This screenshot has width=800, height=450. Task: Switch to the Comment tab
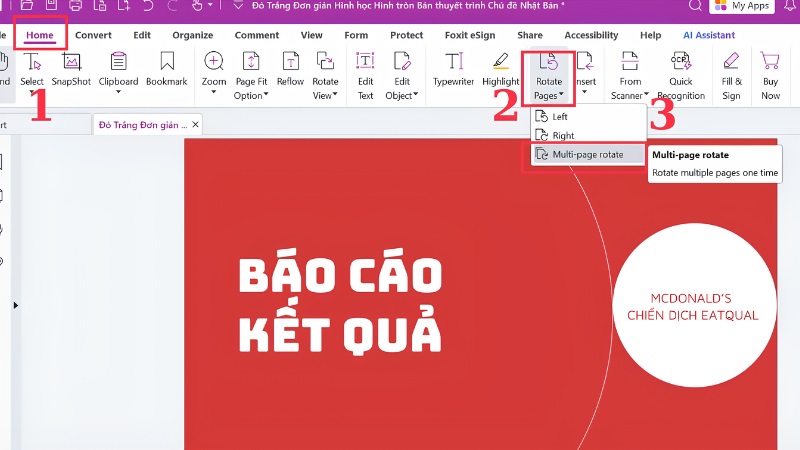[257, 35]
